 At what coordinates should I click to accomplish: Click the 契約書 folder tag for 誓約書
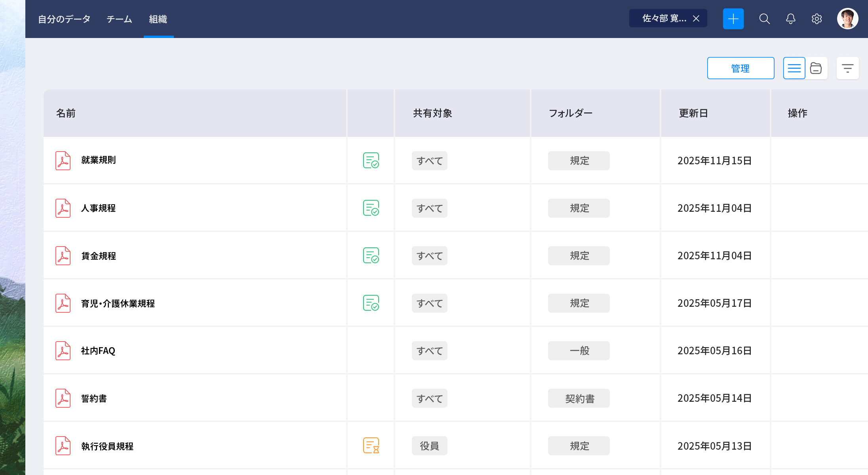pos(579,398)
